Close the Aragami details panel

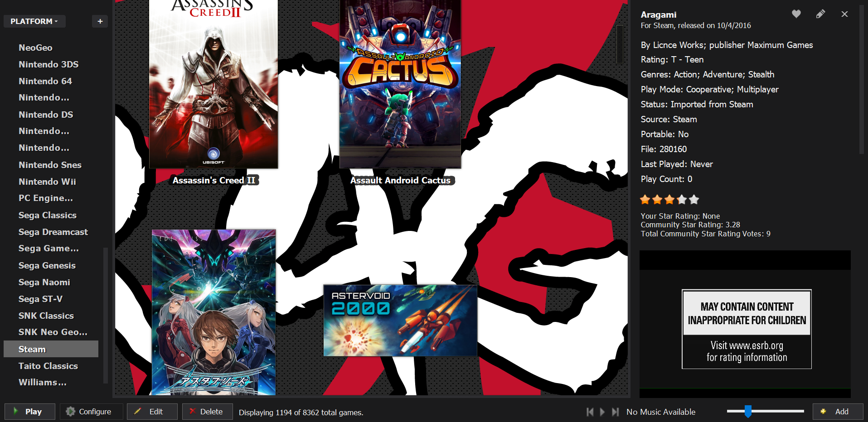[844, 14]
